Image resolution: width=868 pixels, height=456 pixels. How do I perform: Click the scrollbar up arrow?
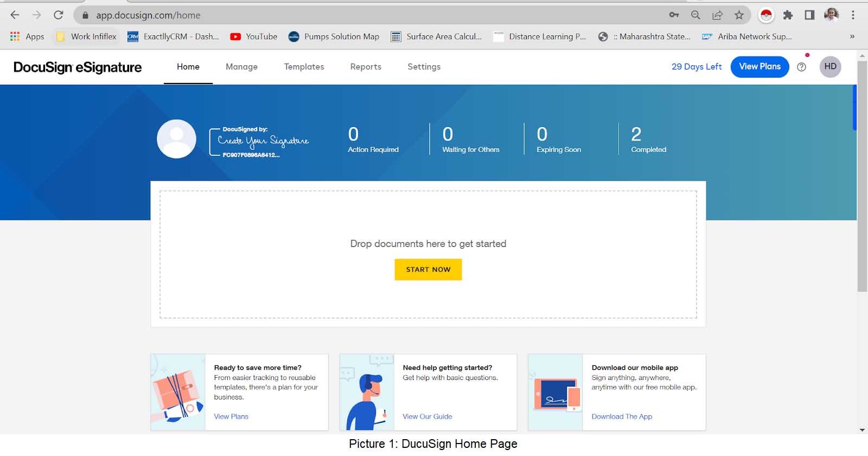(x=862, y=55)
